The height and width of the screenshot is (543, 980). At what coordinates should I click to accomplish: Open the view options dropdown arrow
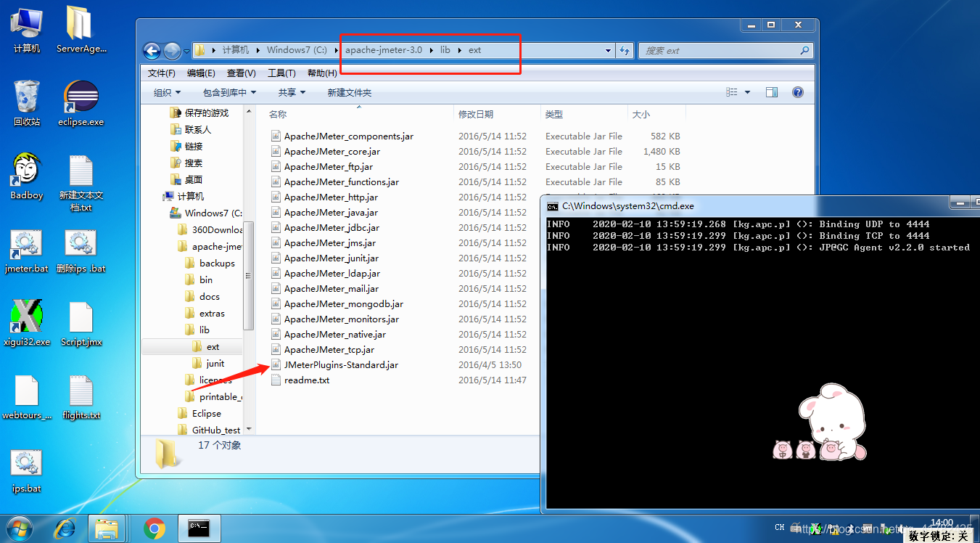[748, 92]
